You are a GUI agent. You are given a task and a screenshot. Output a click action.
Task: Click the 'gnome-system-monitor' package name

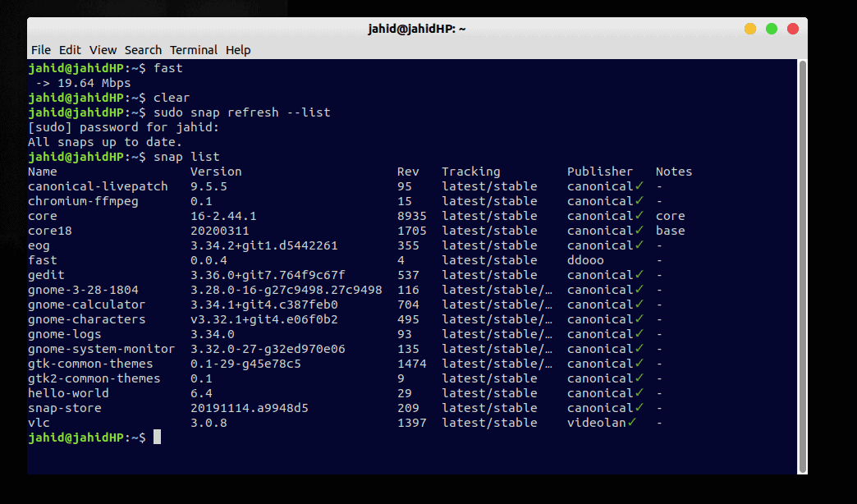[x=102, y=349]
